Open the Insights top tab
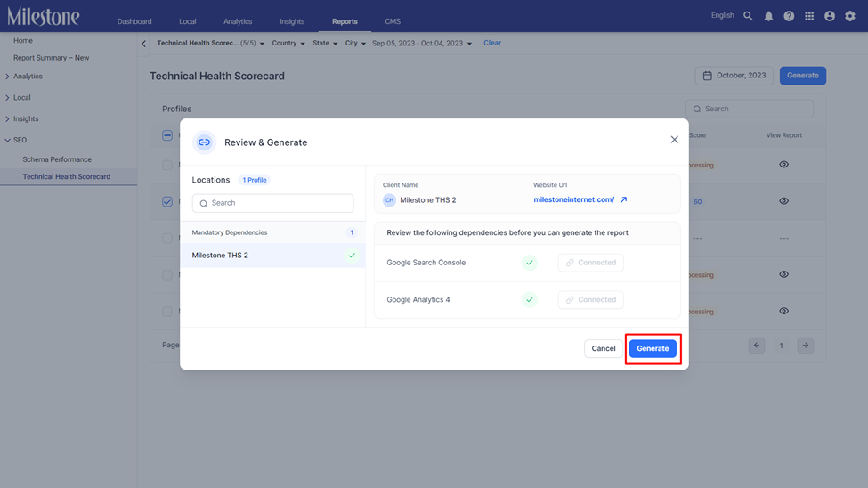Image resolution: width=868 pixels, height=488 pixels. [x=292, y=21]
